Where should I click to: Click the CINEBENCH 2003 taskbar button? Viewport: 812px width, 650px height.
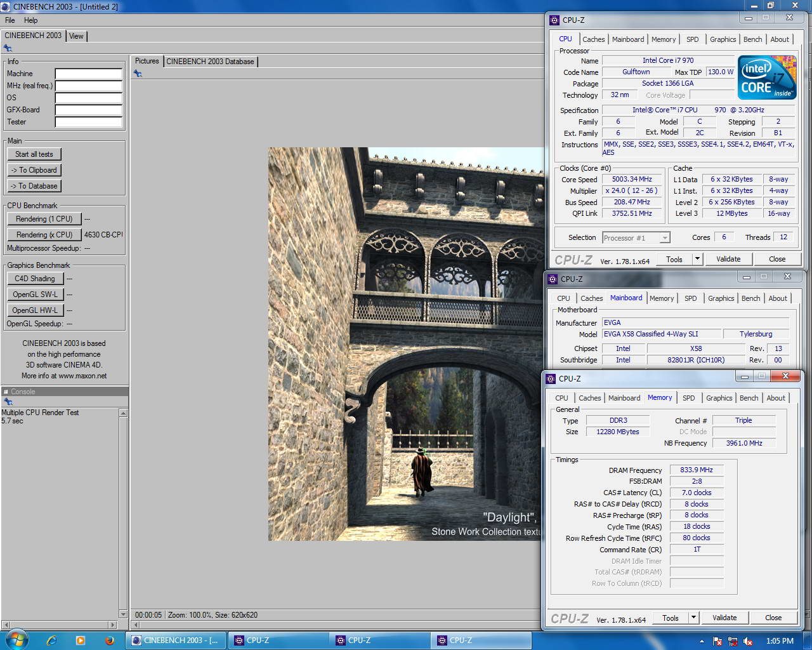(176, 640)
